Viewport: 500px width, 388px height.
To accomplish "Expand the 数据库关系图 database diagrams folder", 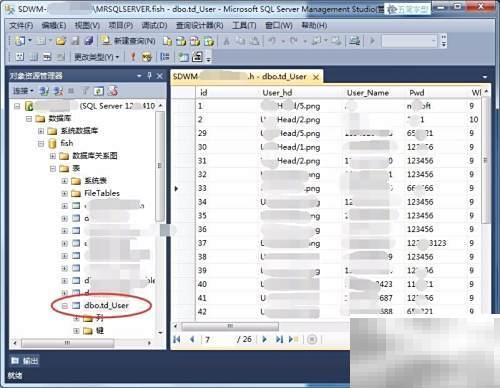I will click(53, 156).
